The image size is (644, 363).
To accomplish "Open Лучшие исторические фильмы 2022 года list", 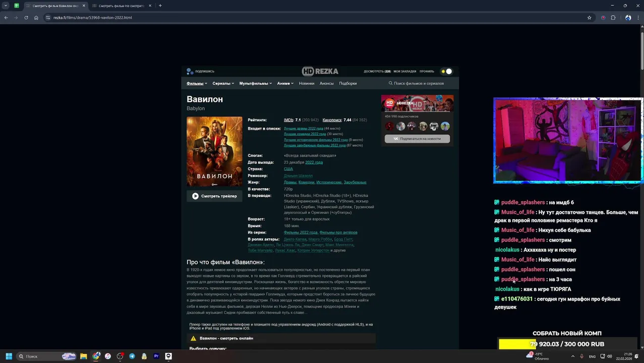I will click(316, 140).
